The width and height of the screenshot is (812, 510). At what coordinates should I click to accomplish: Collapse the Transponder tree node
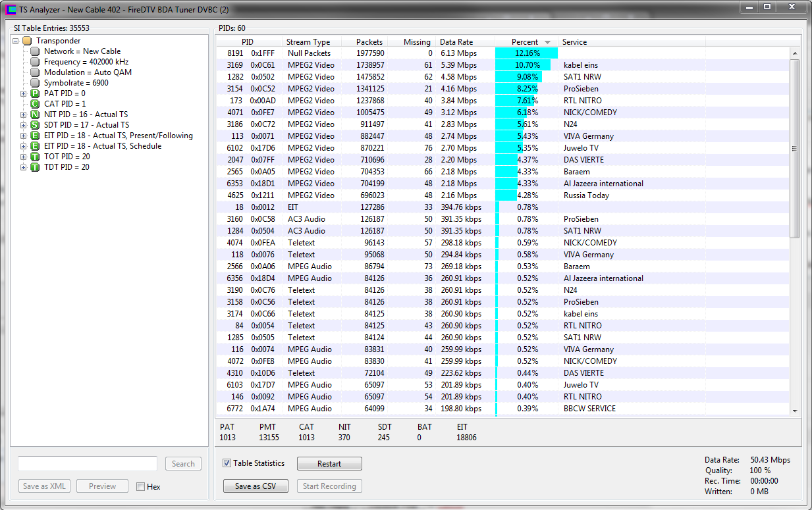(16, 41)
